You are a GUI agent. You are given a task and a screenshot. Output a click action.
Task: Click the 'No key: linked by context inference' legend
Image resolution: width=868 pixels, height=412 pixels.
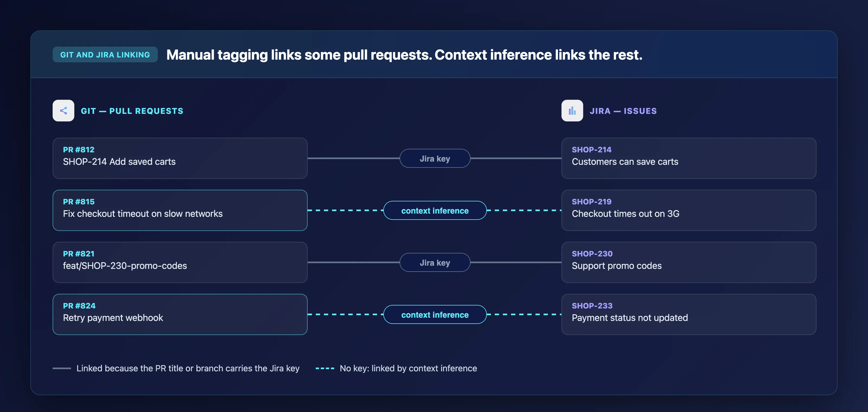tap(409, 368)
